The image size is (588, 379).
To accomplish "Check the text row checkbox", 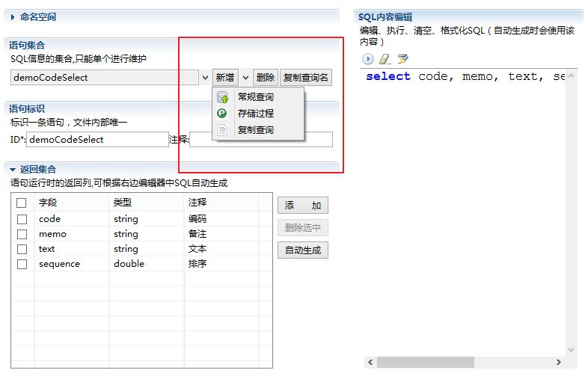I will [x=22, y=249].
